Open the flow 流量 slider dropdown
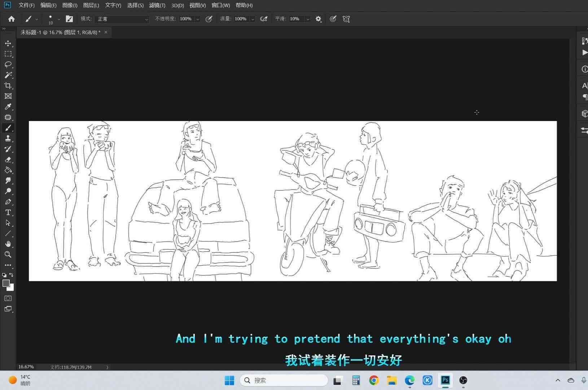588x390 pixels. (253, 19)
